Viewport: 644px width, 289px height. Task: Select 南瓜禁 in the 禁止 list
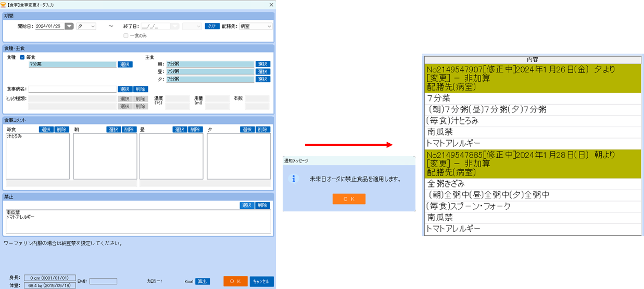[x=13, y=212]
